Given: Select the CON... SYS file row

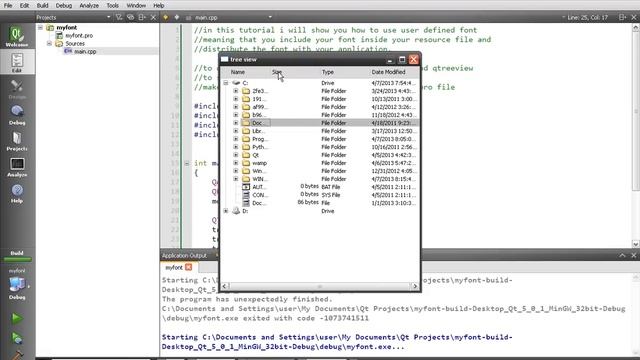Looking at the screenshot, I should [319, 195].
